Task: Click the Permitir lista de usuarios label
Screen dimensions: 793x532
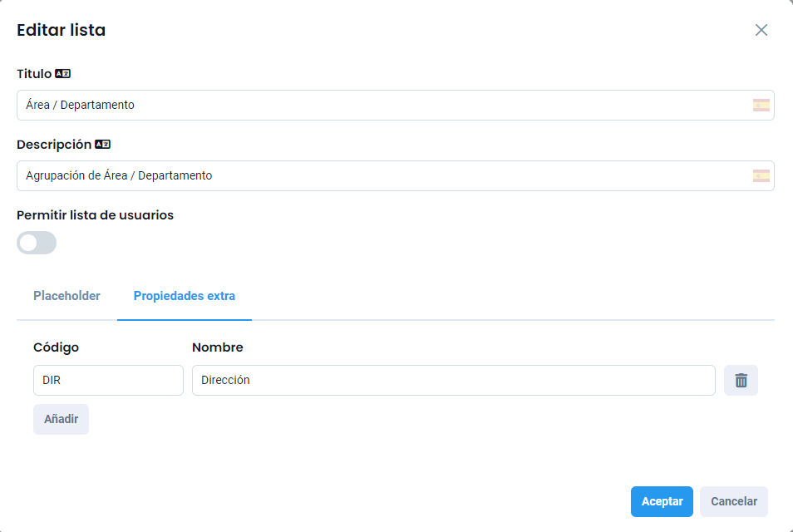Action: click(x=95, y=215)
